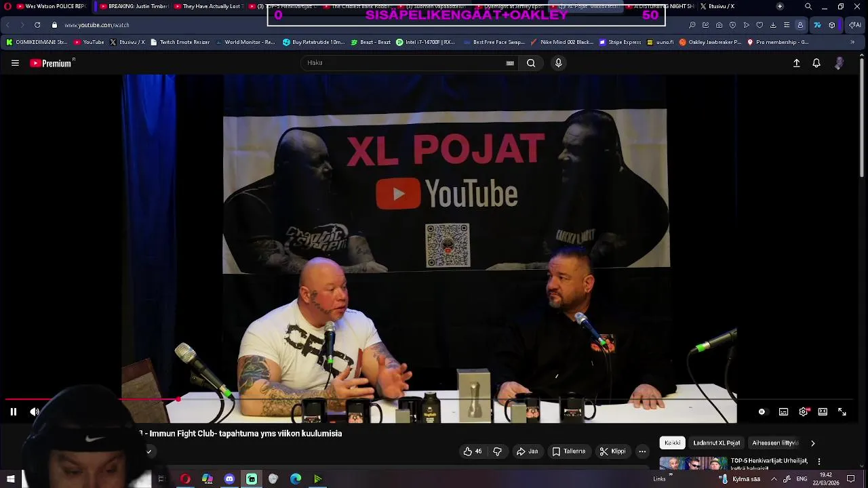Like the video with thumbs up

(x=473, y=451)
